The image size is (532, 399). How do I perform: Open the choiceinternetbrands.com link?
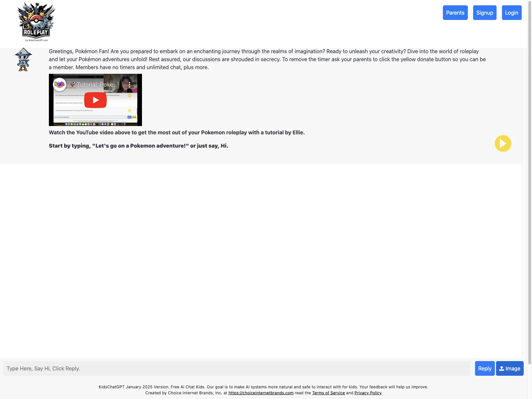point(261,393)
